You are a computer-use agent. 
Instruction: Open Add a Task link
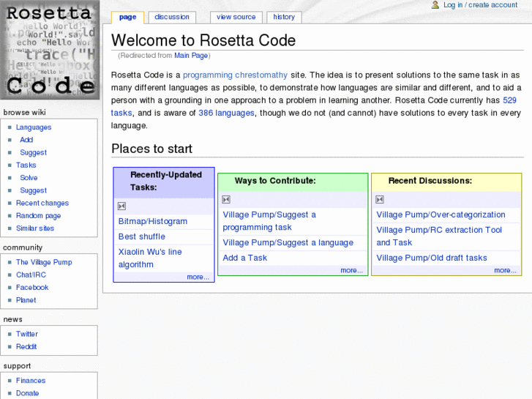(244, 258)
